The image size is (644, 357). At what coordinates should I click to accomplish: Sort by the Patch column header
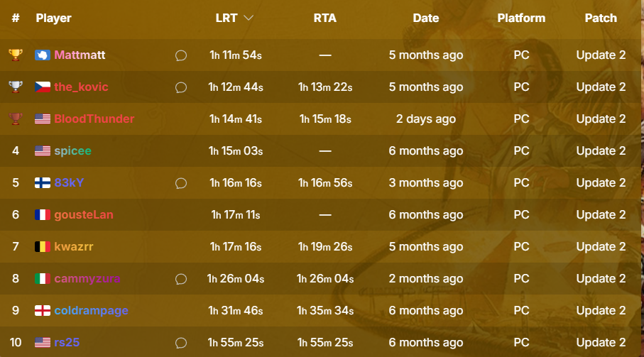601,18
